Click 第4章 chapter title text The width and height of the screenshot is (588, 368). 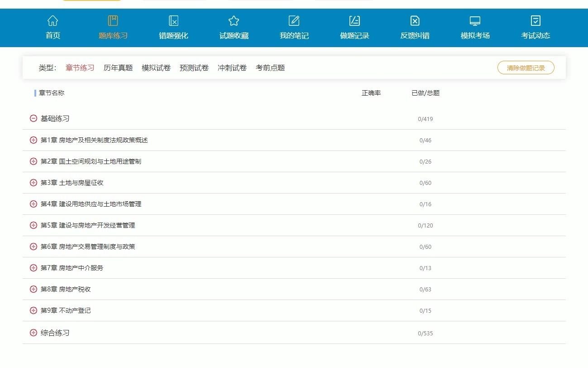tap(91, 204)
